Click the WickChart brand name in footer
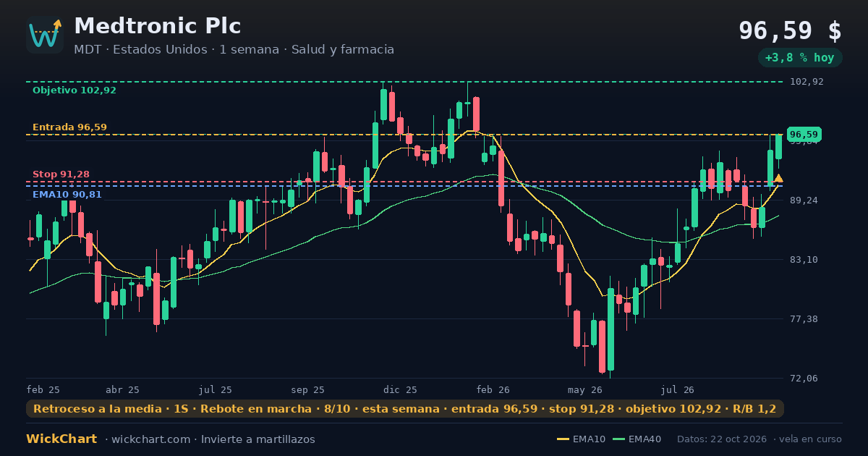Screen dimensions: 868x456 (x=61, y=439)
